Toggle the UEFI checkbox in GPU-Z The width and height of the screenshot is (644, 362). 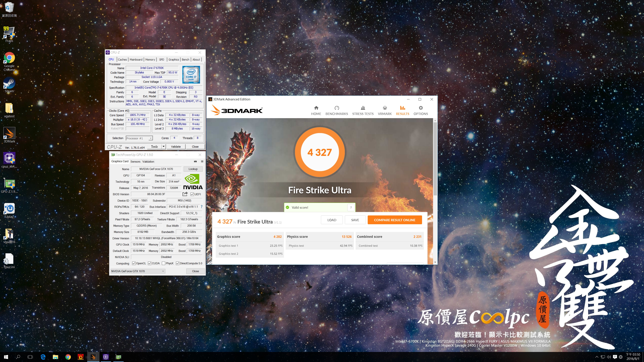(192, 194)
